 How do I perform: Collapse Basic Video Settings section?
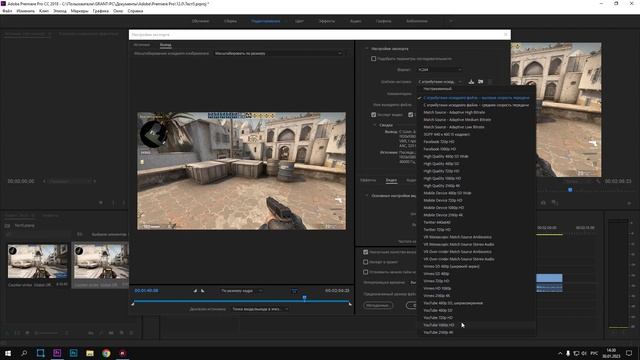(x=366, y=196)
